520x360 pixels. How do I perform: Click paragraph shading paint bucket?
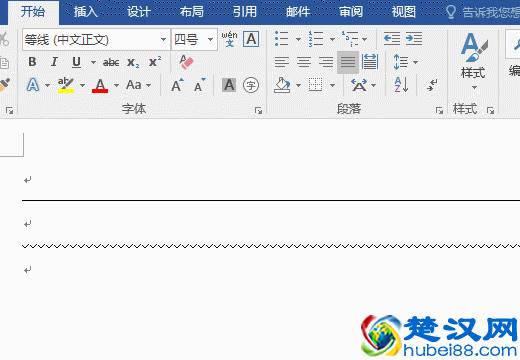click(282, 85)
